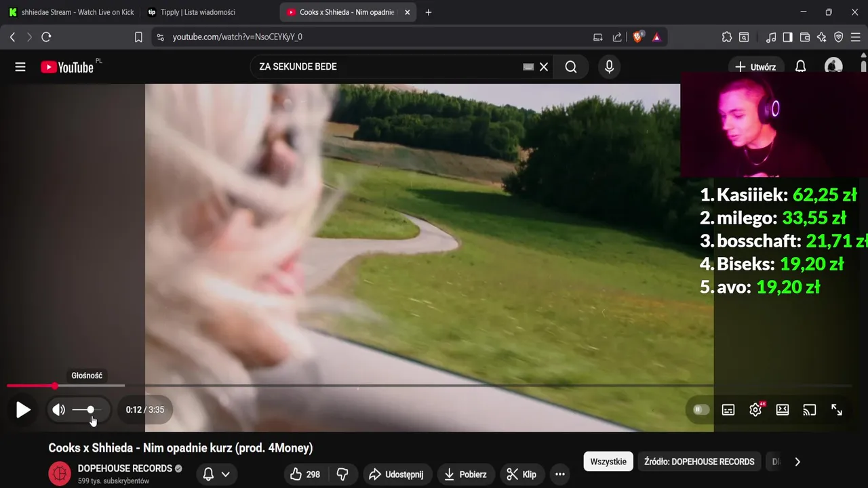Open media playlist music note icon

pyautogui.click(x=771, y=37)
